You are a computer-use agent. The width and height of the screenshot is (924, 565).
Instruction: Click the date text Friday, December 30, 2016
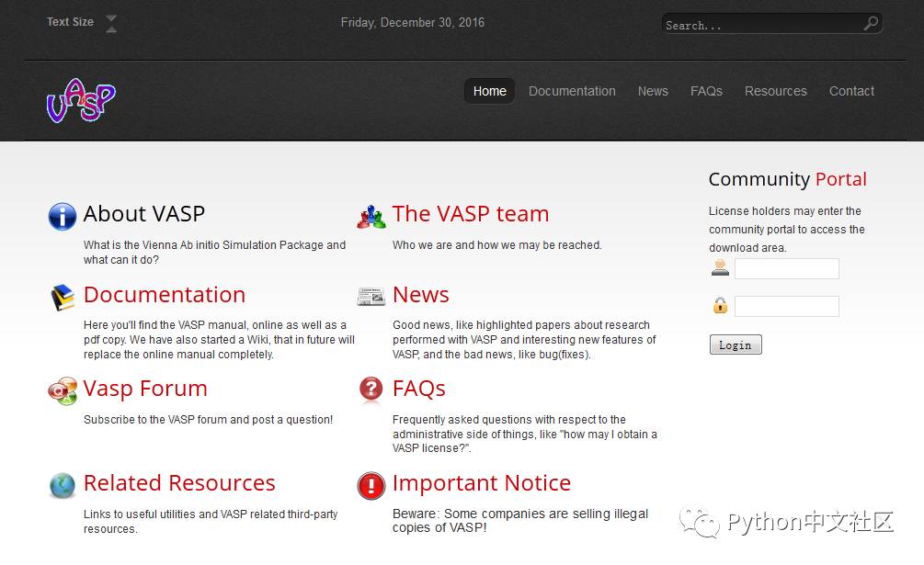413,22
